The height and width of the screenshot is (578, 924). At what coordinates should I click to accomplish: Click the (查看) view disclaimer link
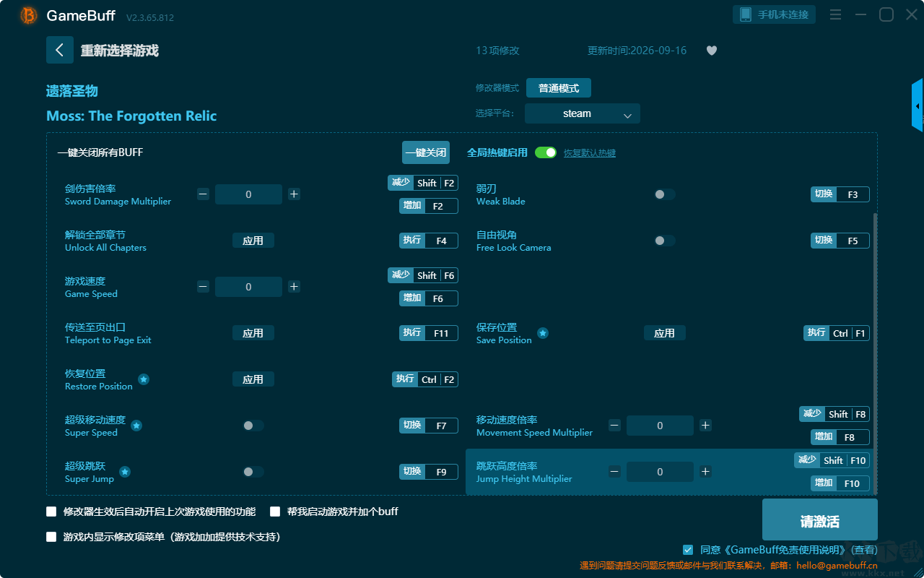863,550
